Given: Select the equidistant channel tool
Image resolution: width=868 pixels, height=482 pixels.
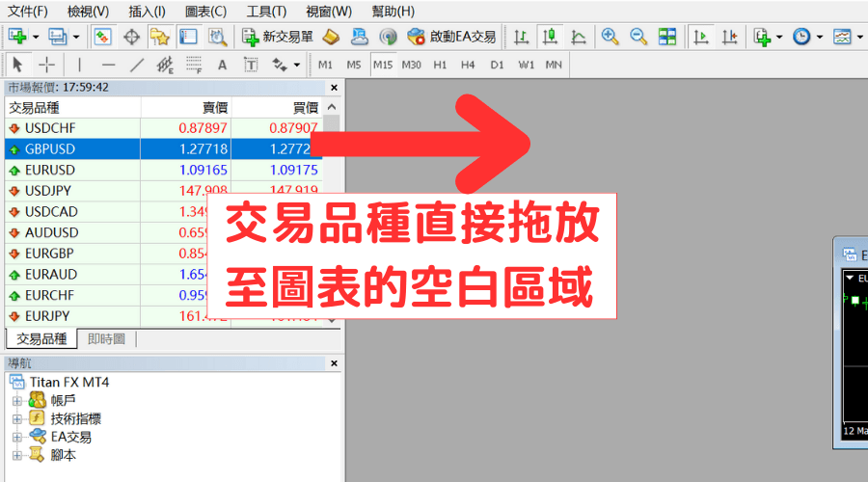Looking at the screenshot, I should click(165, 66).
